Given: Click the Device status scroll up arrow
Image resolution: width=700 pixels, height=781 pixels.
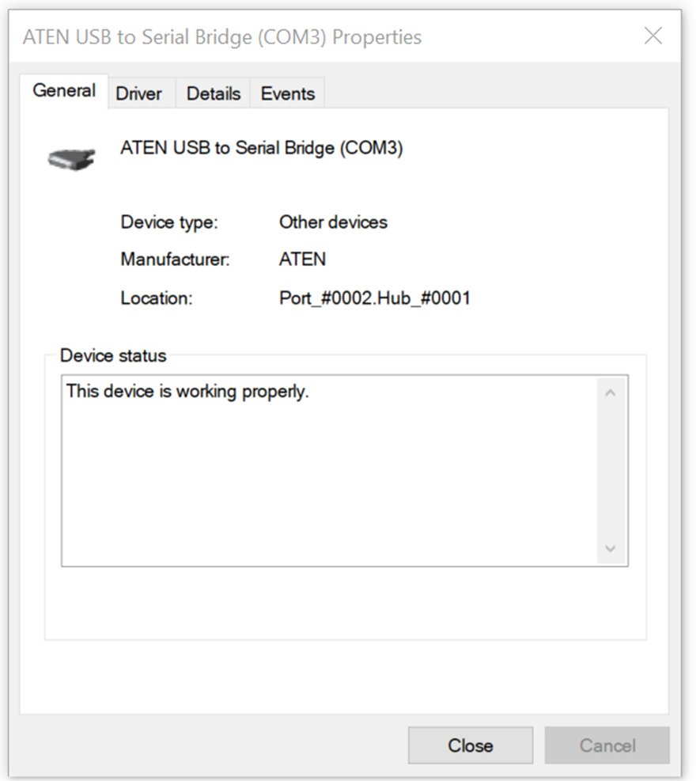Looking at the screenshot, I should pyautogui.click(x=610, y=393).
